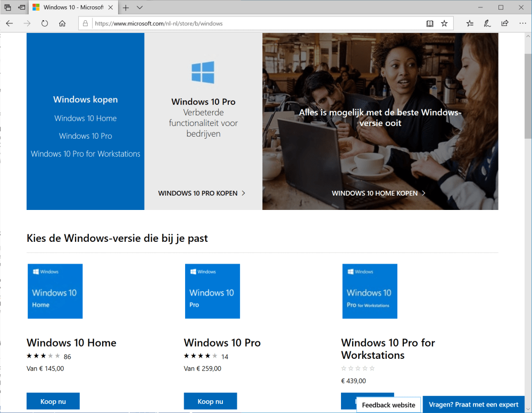Open the Favorites hub icon
Screen dimensions: 532x413
470,23
